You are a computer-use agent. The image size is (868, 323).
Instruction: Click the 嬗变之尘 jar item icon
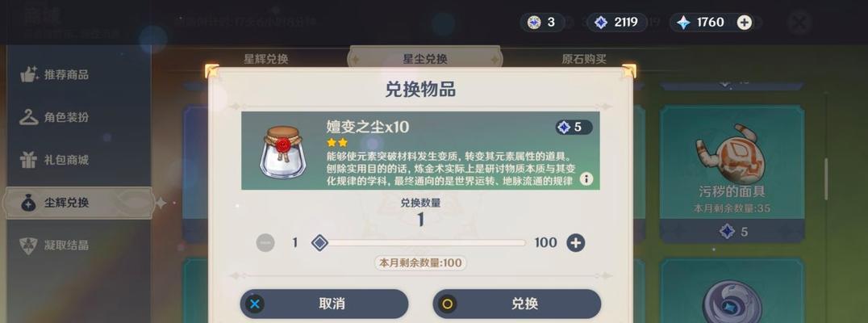click(283, 151)
